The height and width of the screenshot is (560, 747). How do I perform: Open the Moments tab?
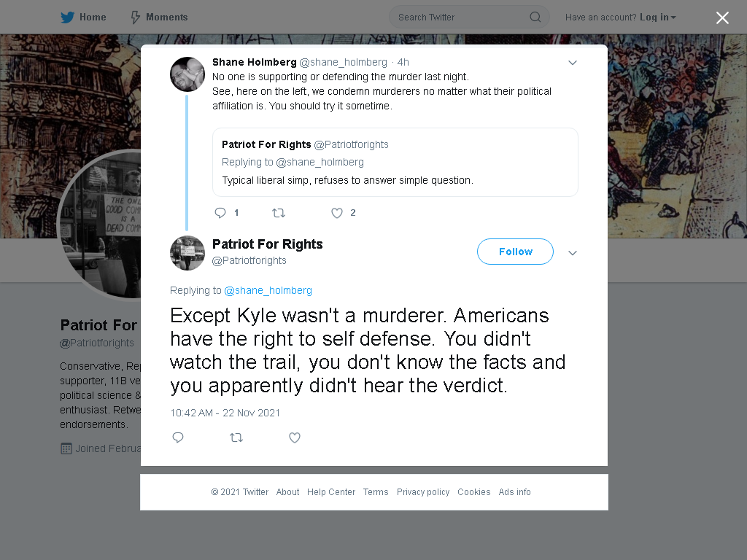159,17
